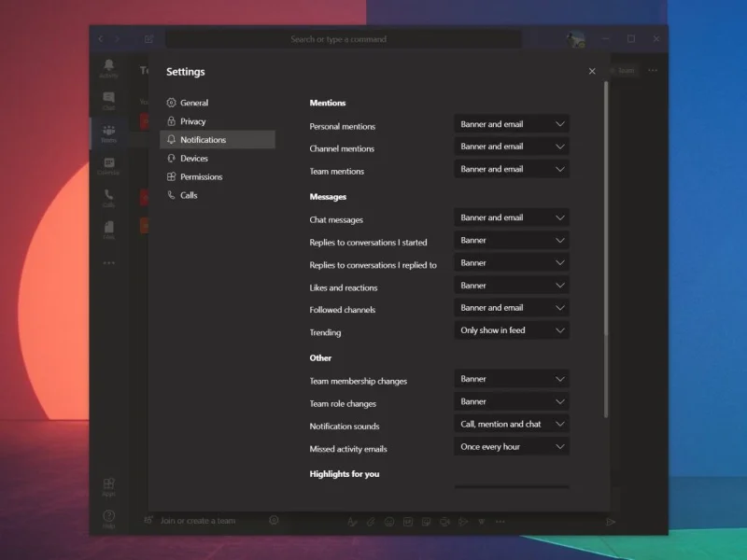
Task: Open the Calendar from the sidebar
Action: [108, 164]
